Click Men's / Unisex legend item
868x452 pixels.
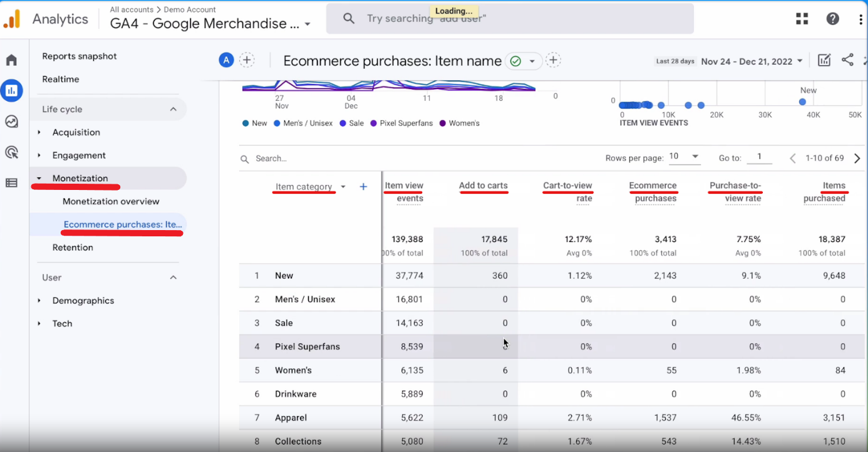click(303, 124)
